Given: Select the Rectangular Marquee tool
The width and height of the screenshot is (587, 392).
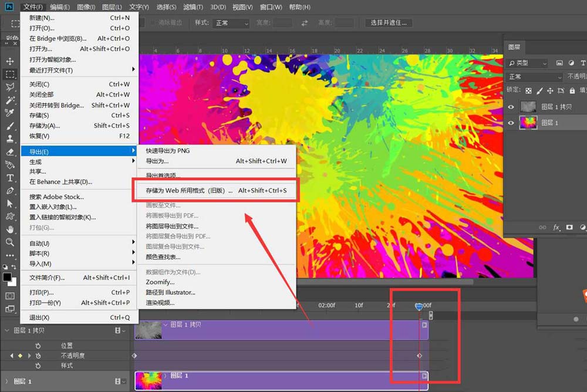Looking at the screenshot, I should 10,74.
